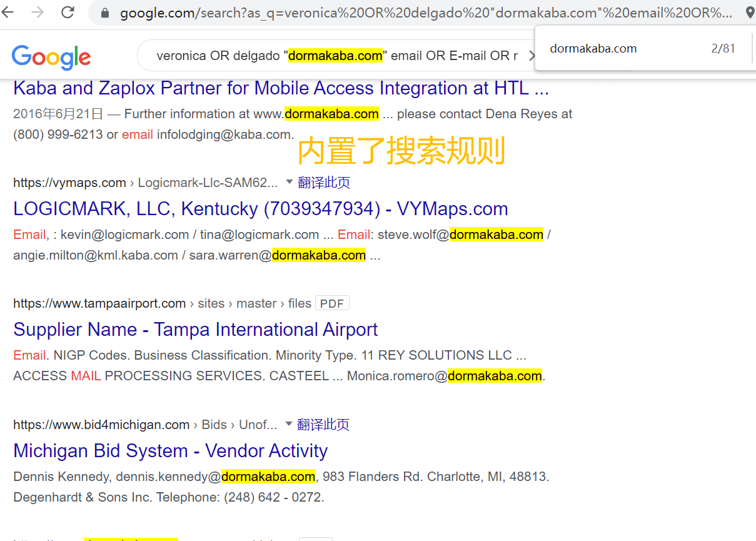Expand the arrow beside the bid4michigan.com URL

coord(288,424)
